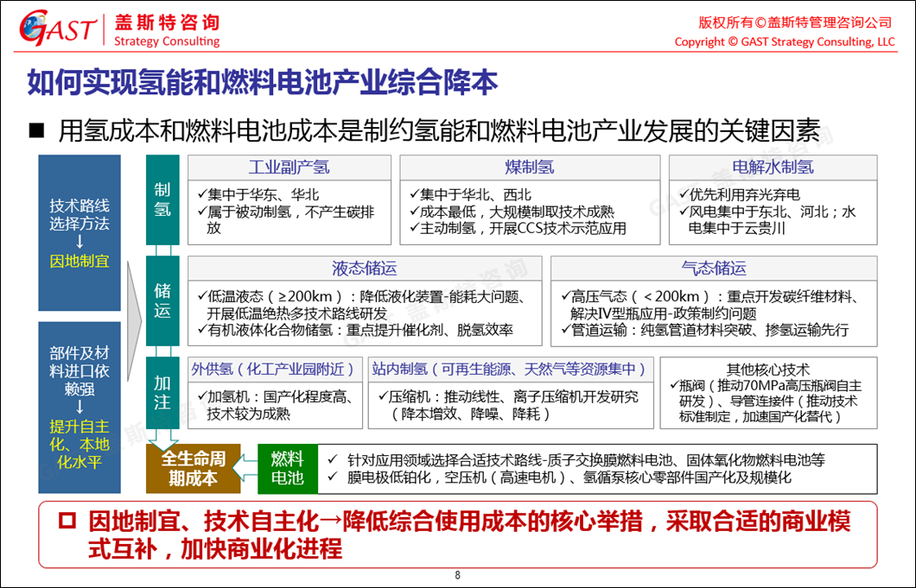Screen dimensions: 916x588
Task: Click the 气态储运 section header
Action: click(x=713, y=269)
